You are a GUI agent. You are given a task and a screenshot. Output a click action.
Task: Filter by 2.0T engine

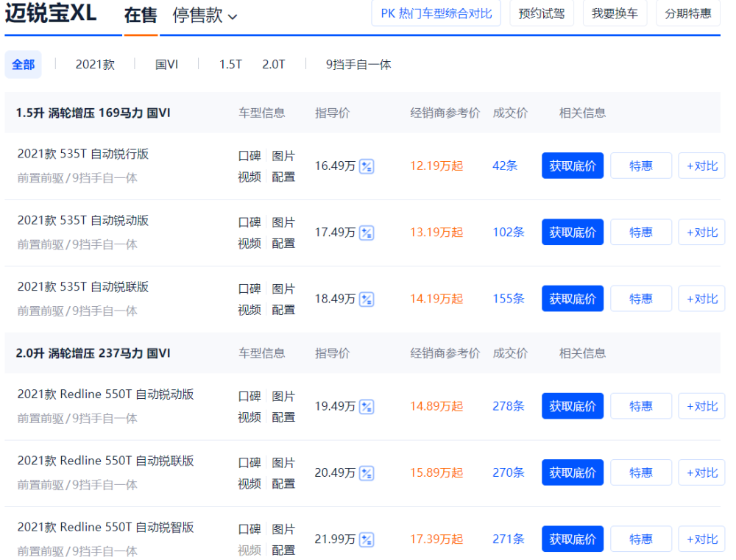click(x=274, y=64)
